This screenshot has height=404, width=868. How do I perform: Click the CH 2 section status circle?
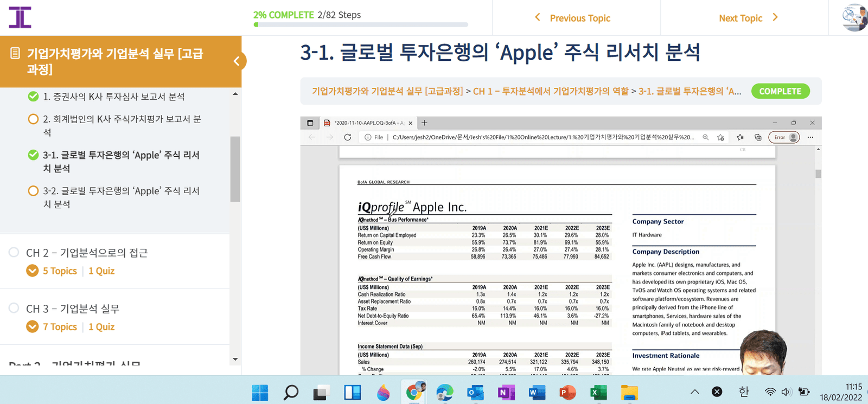[14, 252]
